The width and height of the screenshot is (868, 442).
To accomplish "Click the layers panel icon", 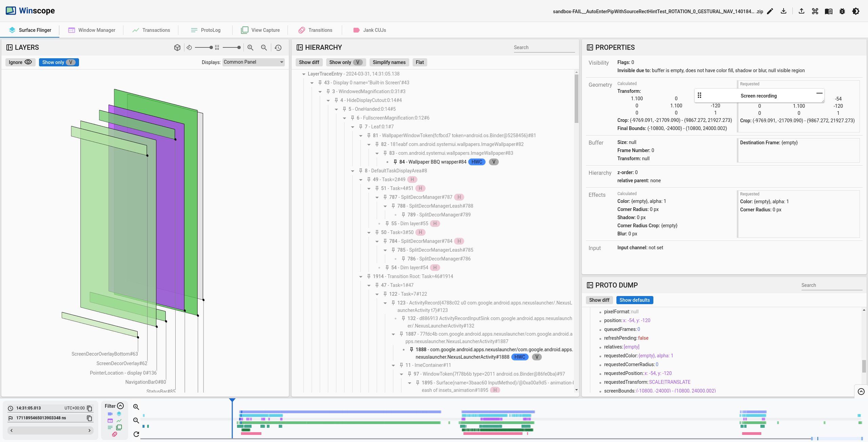I will (x=9, y=47).
